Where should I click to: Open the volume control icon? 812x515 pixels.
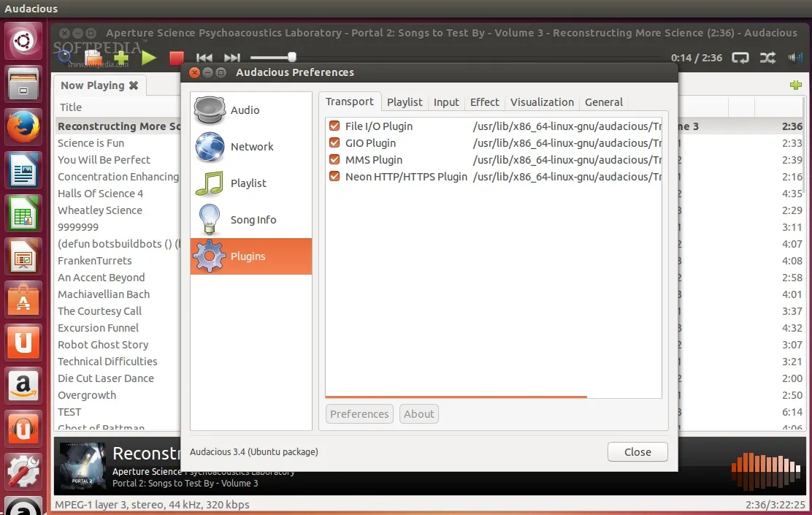794,58
